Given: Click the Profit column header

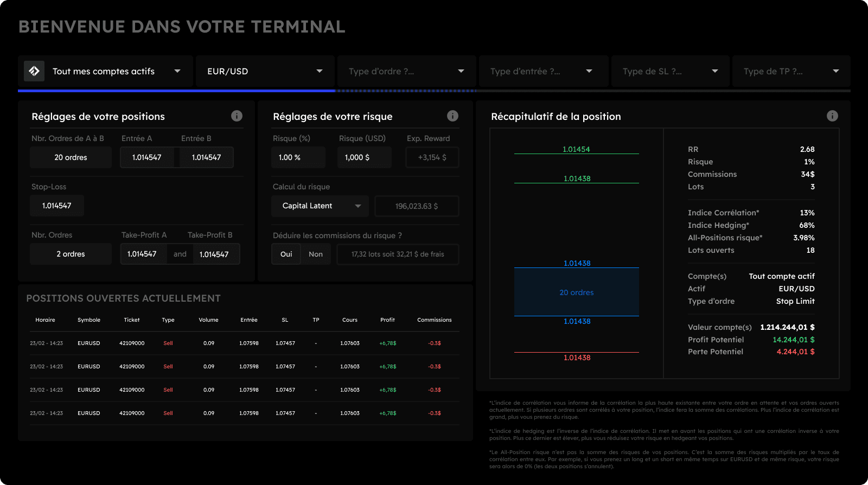Looking at the screenshot, I should pos(387,320).
